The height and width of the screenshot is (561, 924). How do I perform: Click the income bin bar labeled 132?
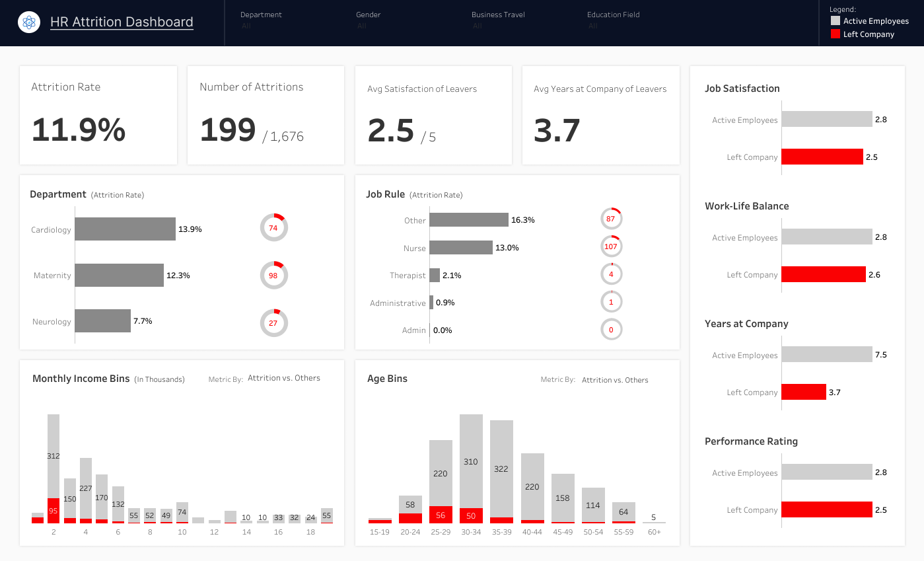click(118, 504)
